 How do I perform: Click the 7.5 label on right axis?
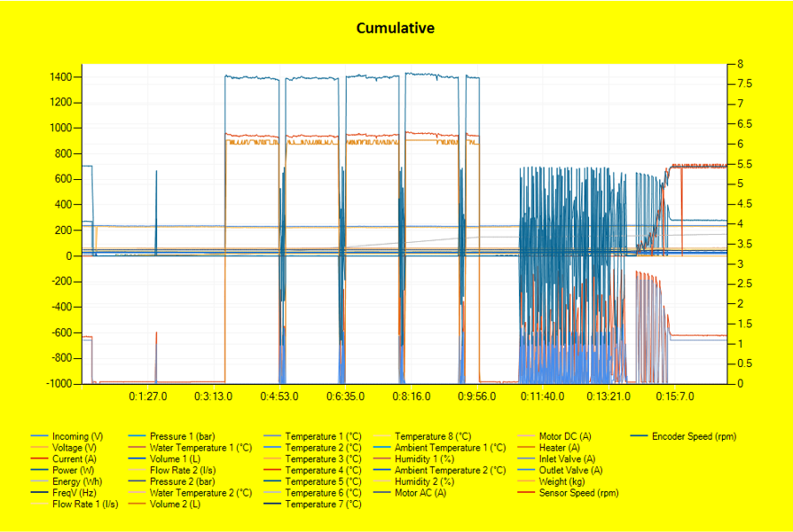743,84
